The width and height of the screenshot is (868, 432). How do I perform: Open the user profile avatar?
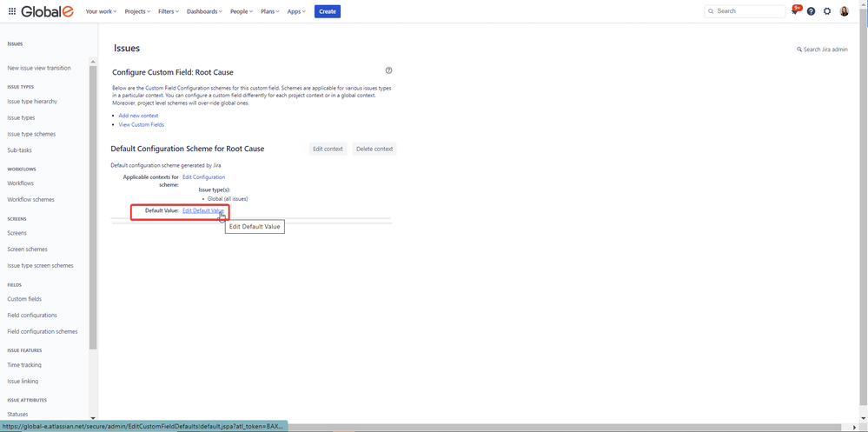(845, 11)
